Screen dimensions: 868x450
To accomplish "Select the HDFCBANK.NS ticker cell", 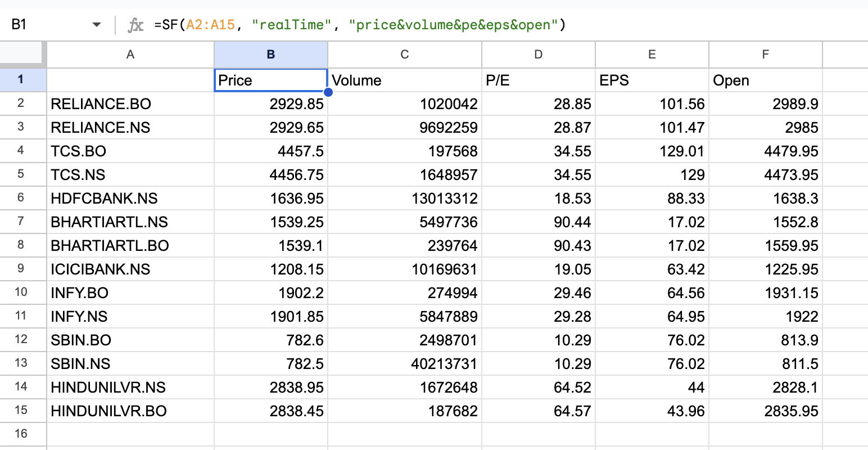I will 130,198.
